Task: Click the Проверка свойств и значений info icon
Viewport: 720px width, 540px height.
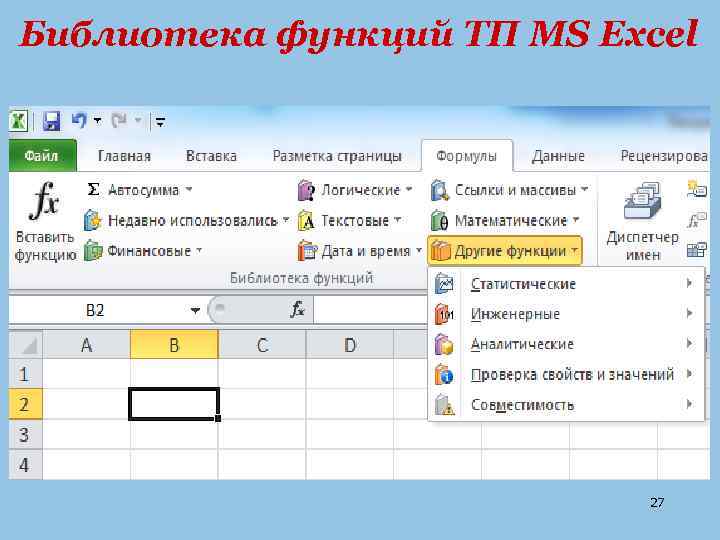Action: pyautogui.click(x=444, y=375)
